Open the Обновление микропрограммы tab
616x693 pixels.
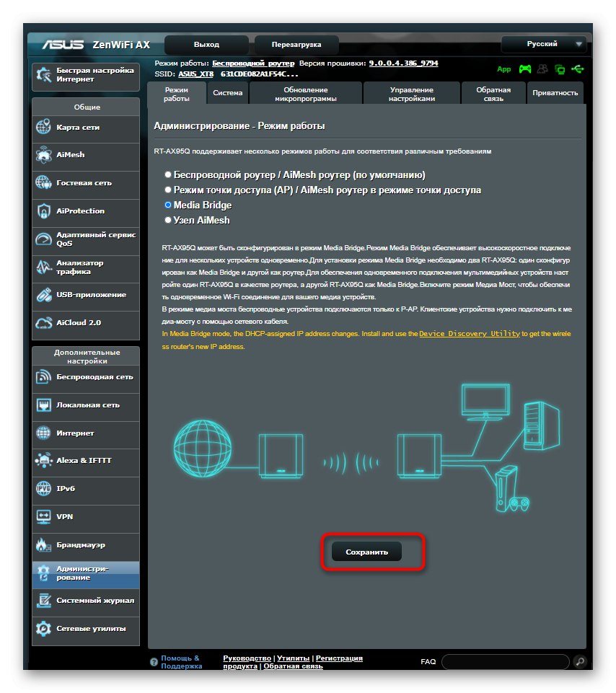[306, 94]
